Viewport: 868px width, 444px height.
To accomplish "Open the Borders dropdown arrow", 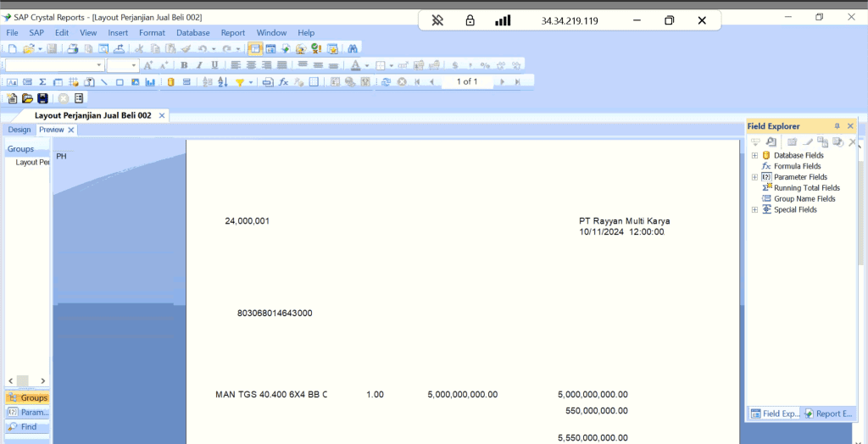I will (392, 65).
